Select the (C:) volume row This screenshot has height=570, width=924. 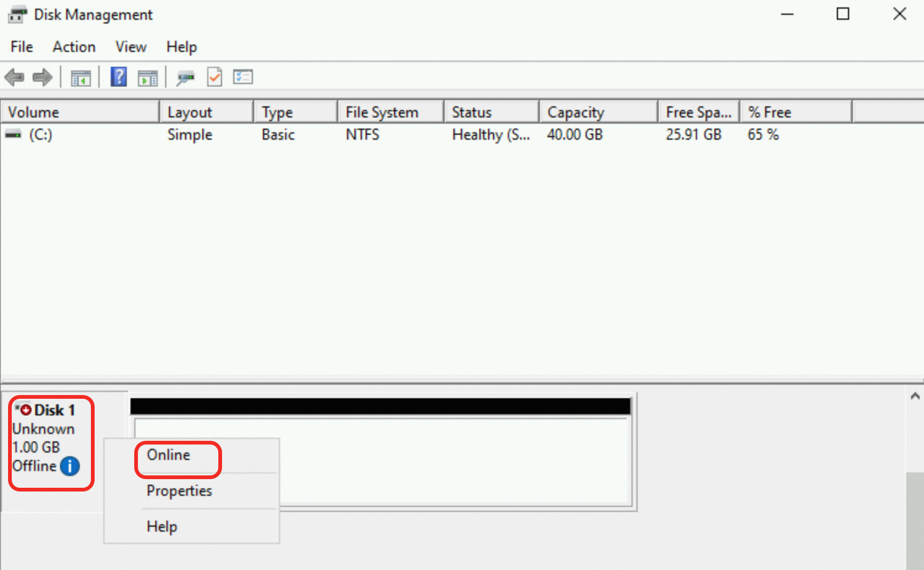coord(41,135)
